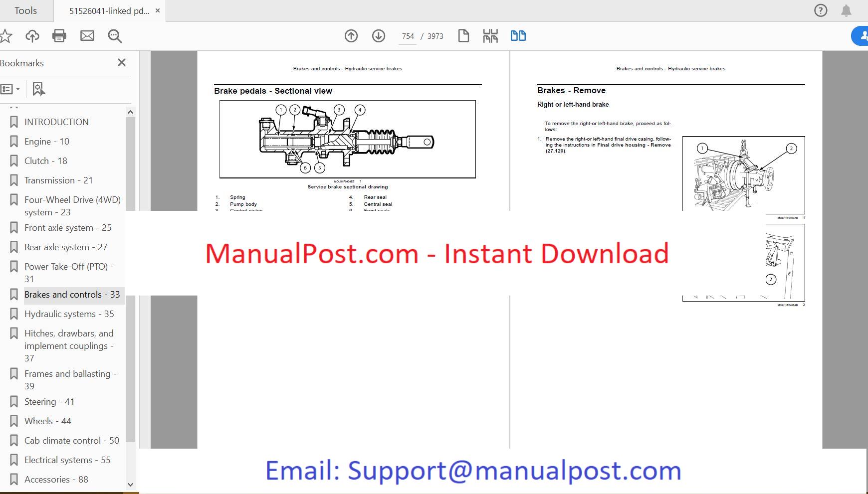Open bookmark options dropdown menu
This screenshot has height=494, width=868.
click(x=10, y=89)
